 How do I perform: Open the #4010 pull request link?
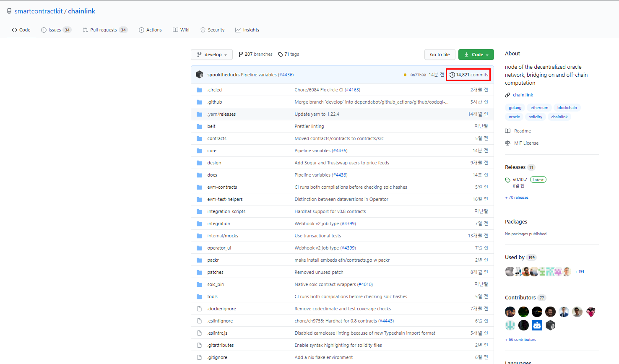click(365, 284)
